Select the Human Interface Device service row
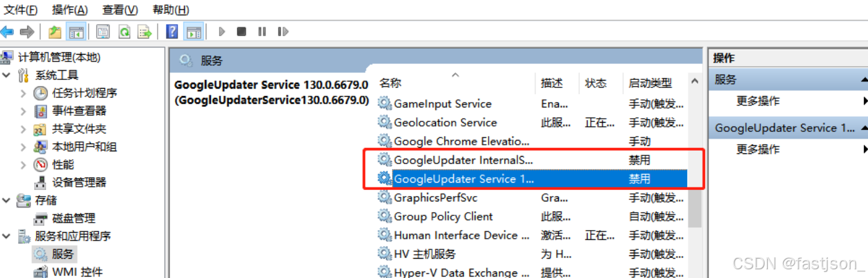 coord(531,235)
